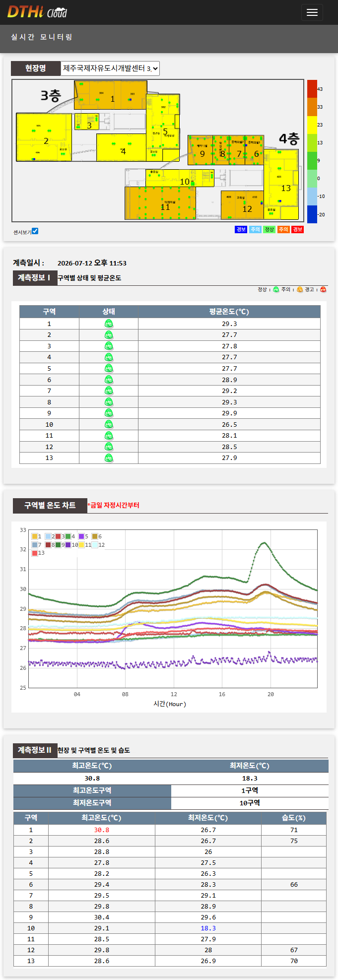Click the 계측정보 I section header
This screenshot has height=980, width=338.
point(34,278)
